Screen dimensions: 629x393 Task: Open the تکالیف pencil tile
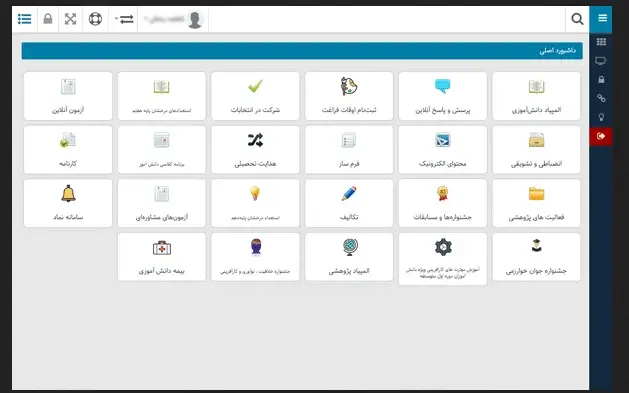[x=349, y=203]
